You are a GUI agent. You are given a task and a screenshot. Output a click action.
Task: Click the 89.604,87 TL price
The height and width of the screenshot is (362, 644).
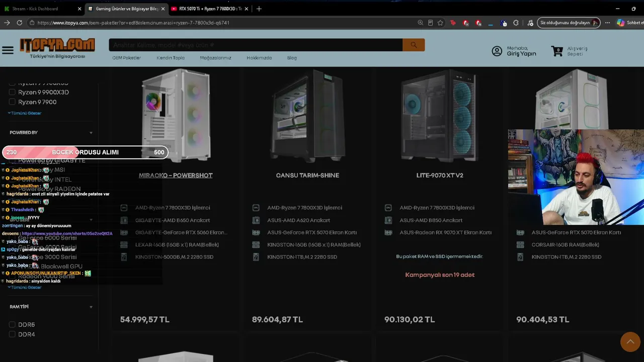277,320
